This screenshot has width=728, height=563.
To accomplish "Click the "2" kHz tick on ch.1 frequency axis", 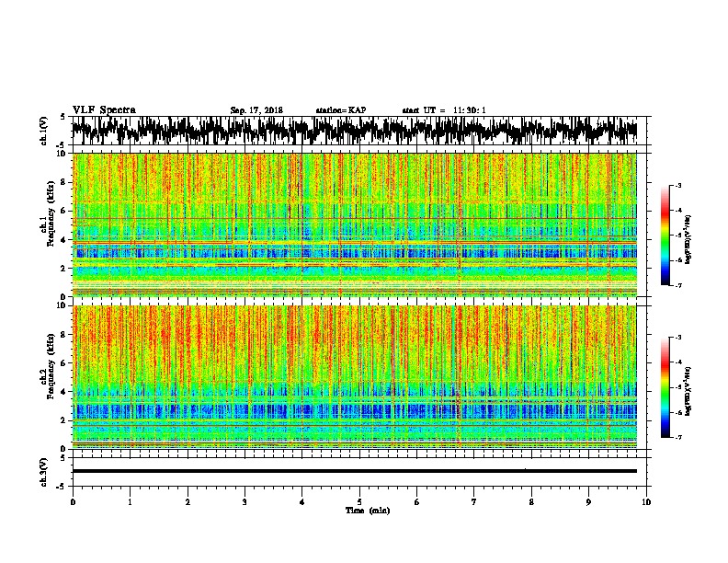I will coord(63,268).
